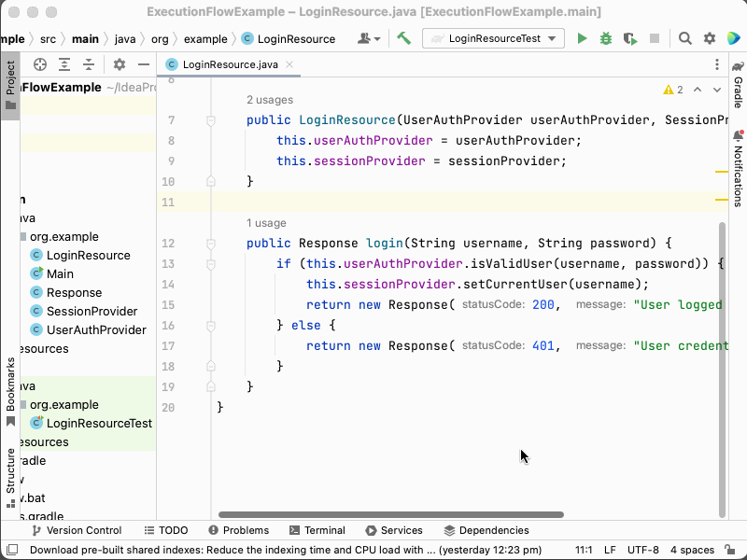Collapse the login method fold on line 12
The width and height of the screenshot is (747, 560).
211,244
